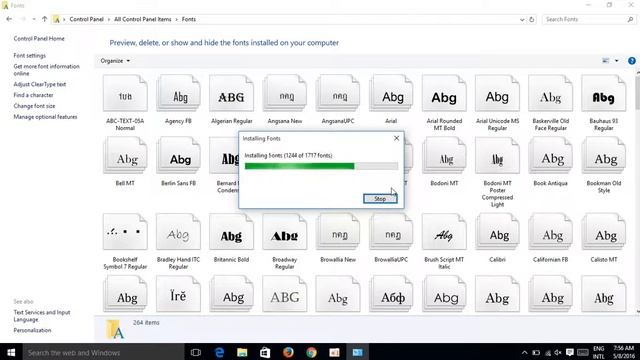Refresh the Fonts folder view
The image size is (640, 360).
531,20
